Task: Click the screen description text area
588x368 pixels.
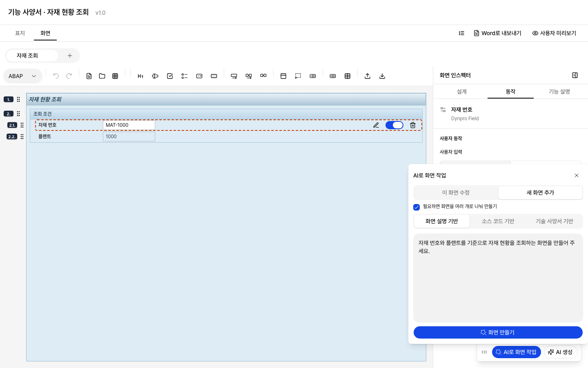Action: (498, 278)
